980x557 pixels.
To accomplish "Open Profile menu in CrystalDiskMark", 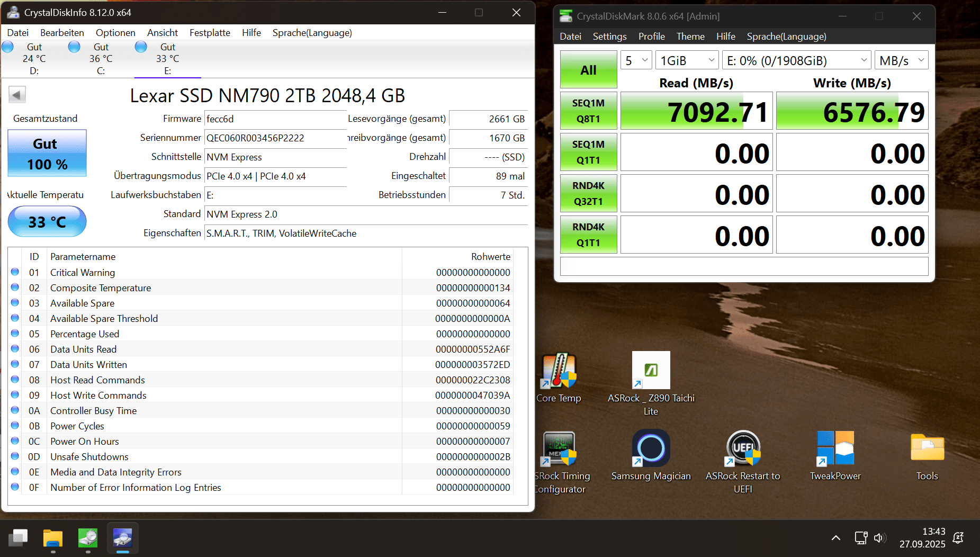I will pyautogui.click(x=651, y=37).
